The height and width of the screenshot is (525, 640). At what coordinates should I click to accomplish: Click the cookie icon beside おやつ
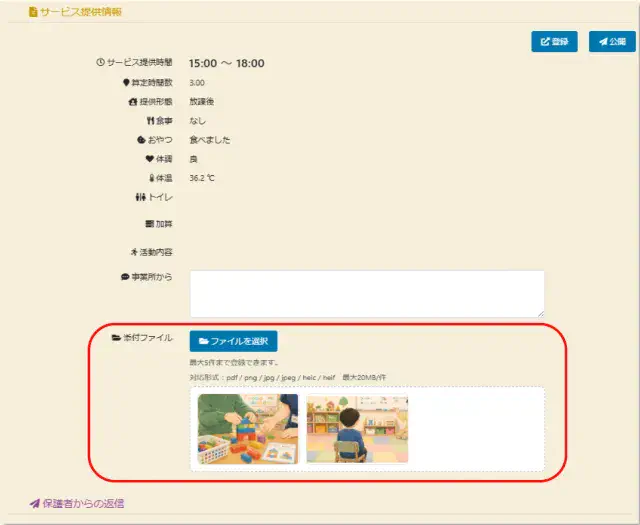tap(141, 140)
